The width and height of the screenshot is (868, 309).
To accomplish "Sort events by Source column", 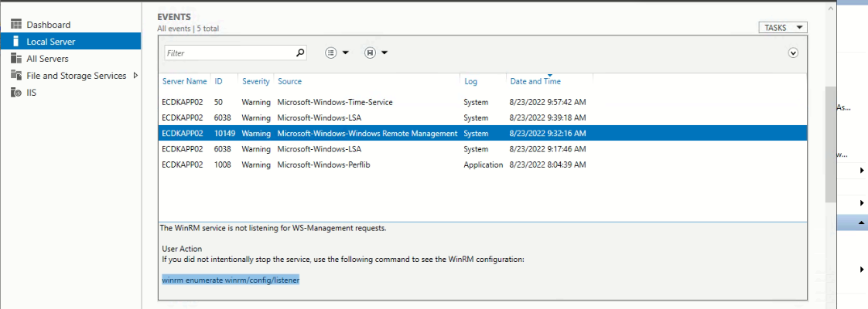I will (x=289, y=81).
